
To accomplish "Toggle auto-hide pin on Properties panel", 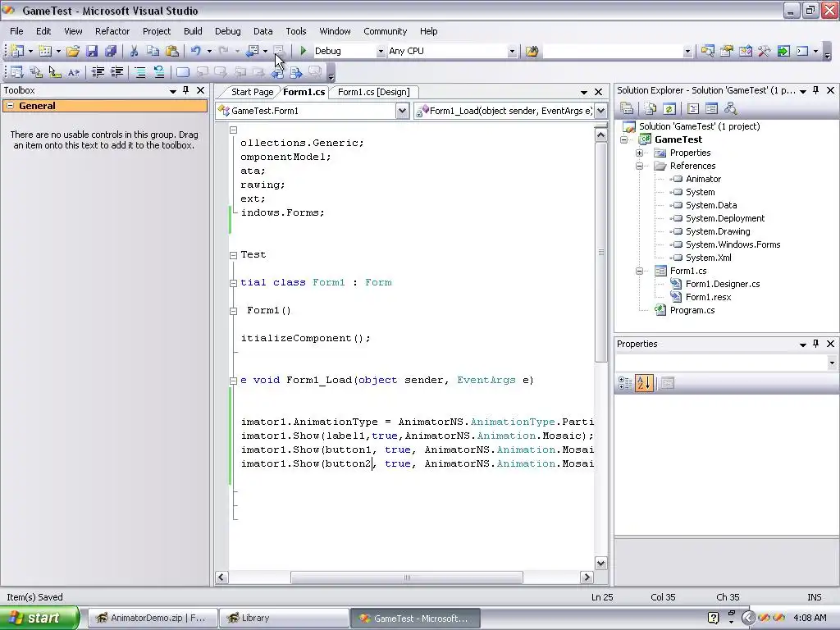I will (816, 344).
